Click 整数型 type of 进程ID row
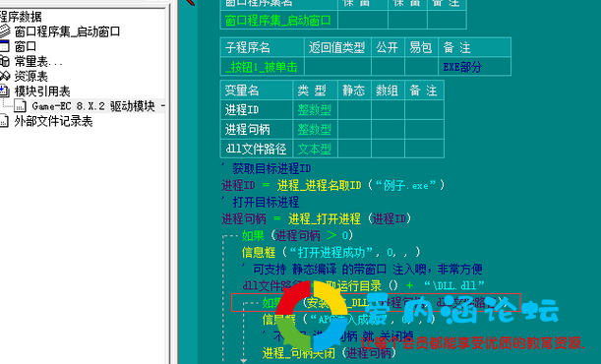This screenshot has width=601, height=364. click(x=315, y=110)
